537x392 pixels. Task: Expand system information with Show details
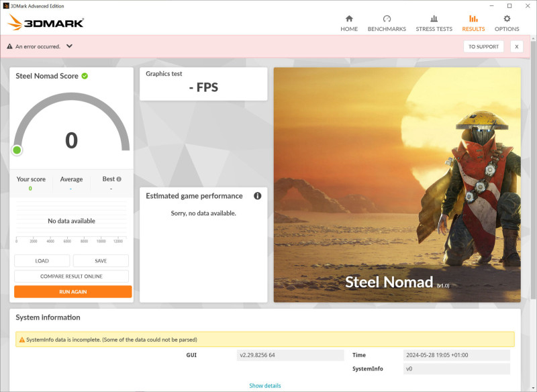(264, 385)
